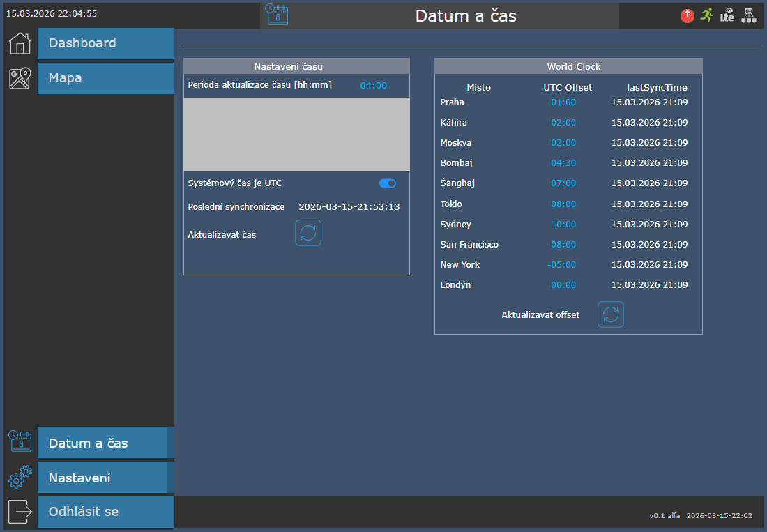Click Praha UTC offset value 01:00
The image size is (767, 532).
coord(563,102)
